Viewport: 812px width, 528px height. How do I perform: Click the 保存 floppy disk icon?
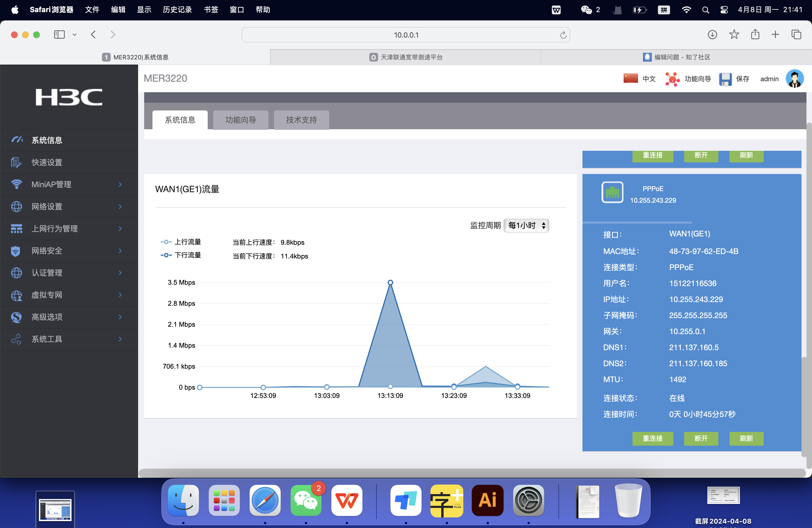click(x=725, y=79)
